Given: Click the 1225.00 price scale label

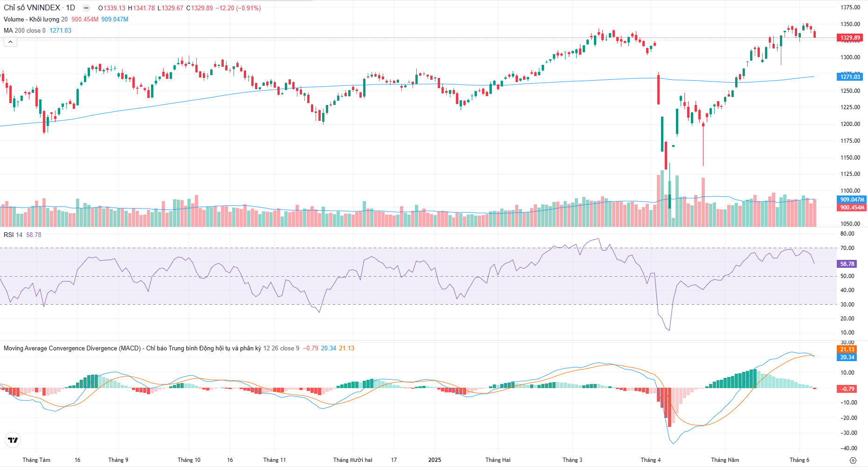Looking at the screenshot, I should point(850,107).
